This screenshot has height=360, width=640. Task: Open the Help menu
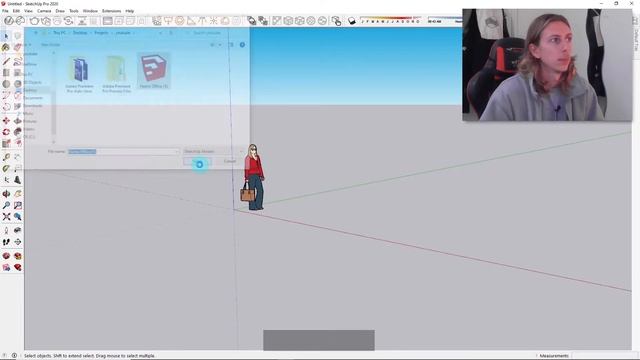(129, 11)
